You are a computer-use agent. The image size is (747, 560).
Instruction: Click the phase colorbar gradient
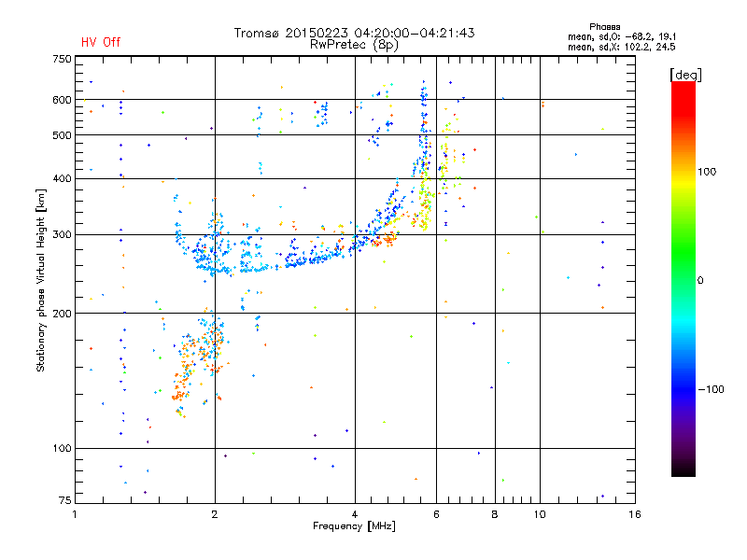[x=684, y=278]
